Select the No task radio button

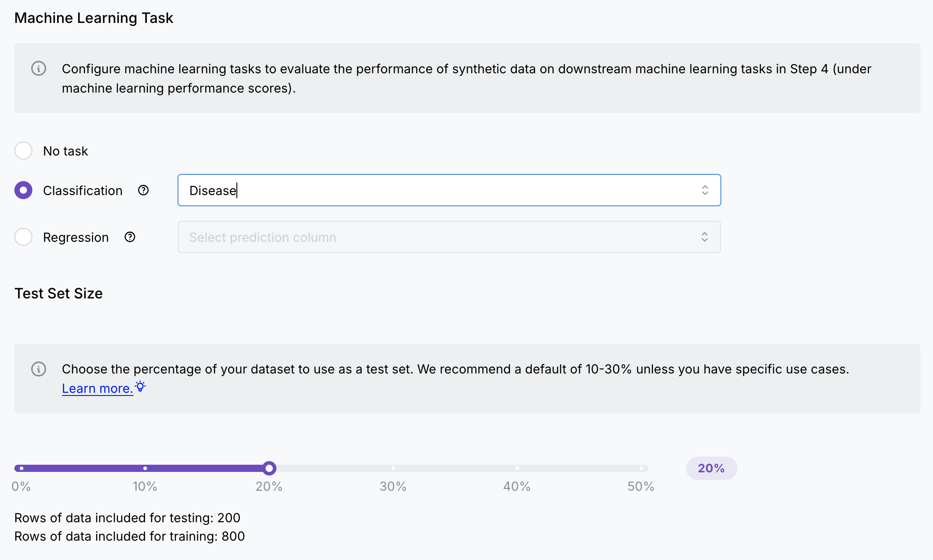pos(23,151)
